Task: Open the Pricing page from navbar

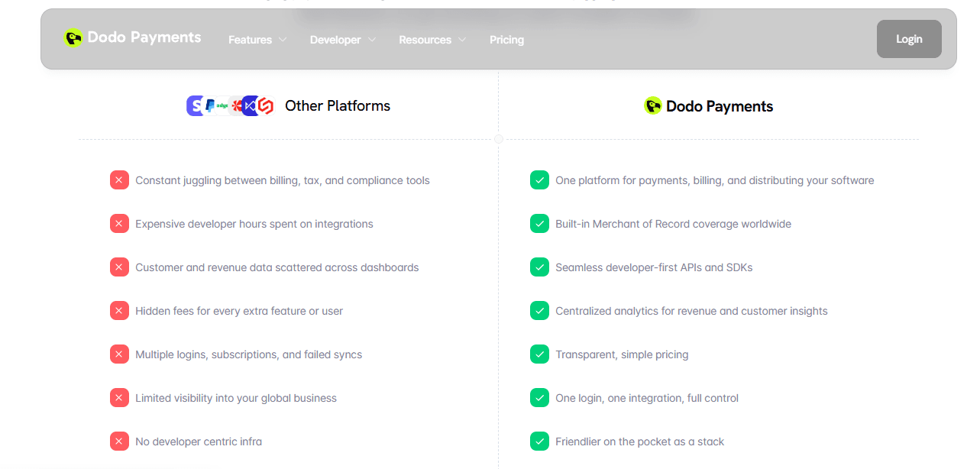Action: click(506, 40)
